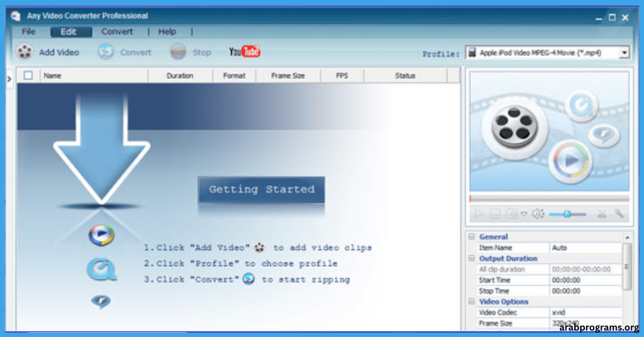The image size is (644, 337).
Task: Click the stop button under the preview
Action: tap(495, 214)
